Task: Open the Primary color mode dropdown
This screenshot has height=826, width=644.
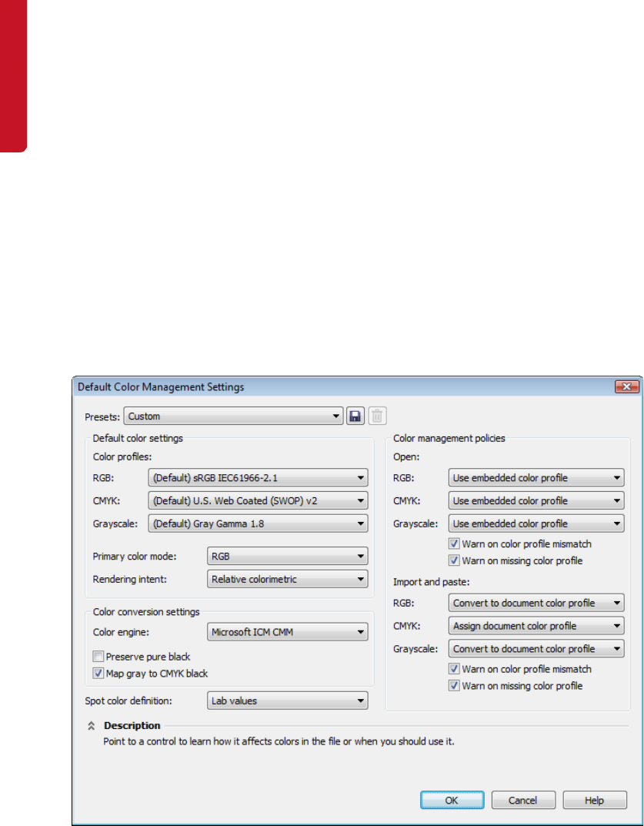Action: click(288, 556)
